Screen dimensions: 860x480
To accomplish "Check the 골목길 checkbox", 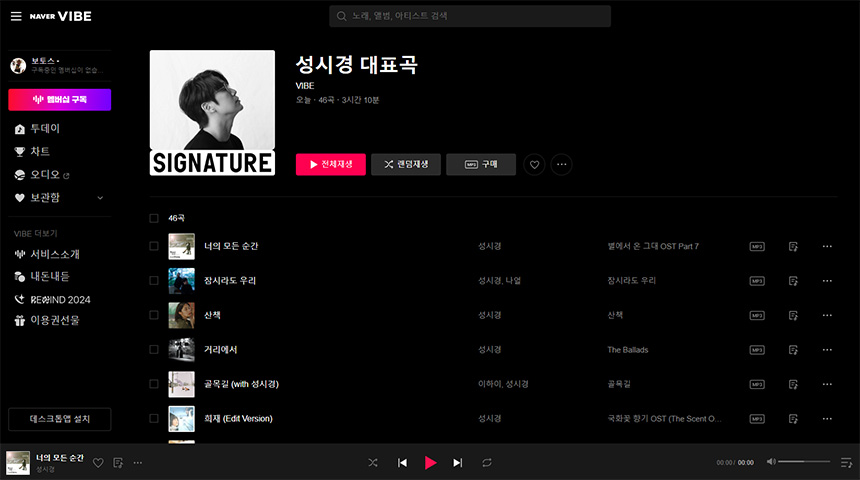I will pos(154,385).
